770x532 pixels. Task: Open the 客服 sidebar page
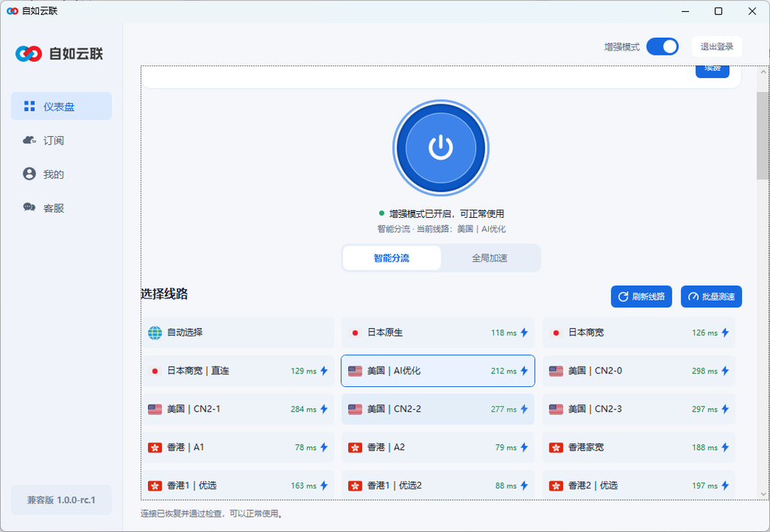[x=62, y=208]
